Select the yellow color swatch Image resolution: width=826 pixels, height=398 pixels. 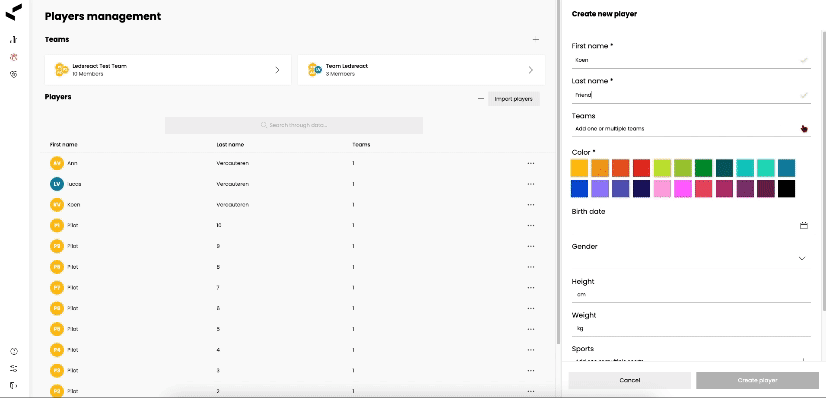point(579,168)
